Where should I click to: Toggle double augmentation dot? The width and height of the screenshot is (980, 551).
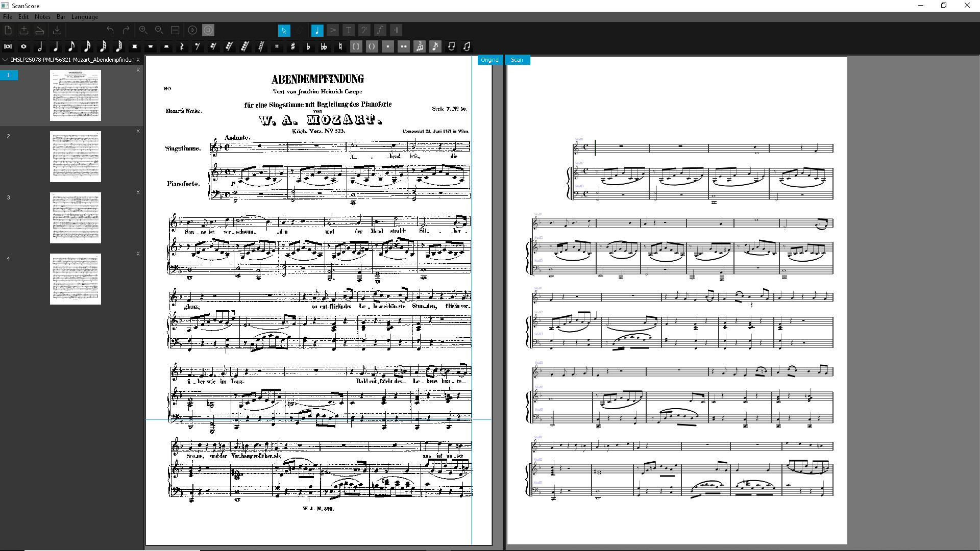click(x=404, y=46)
